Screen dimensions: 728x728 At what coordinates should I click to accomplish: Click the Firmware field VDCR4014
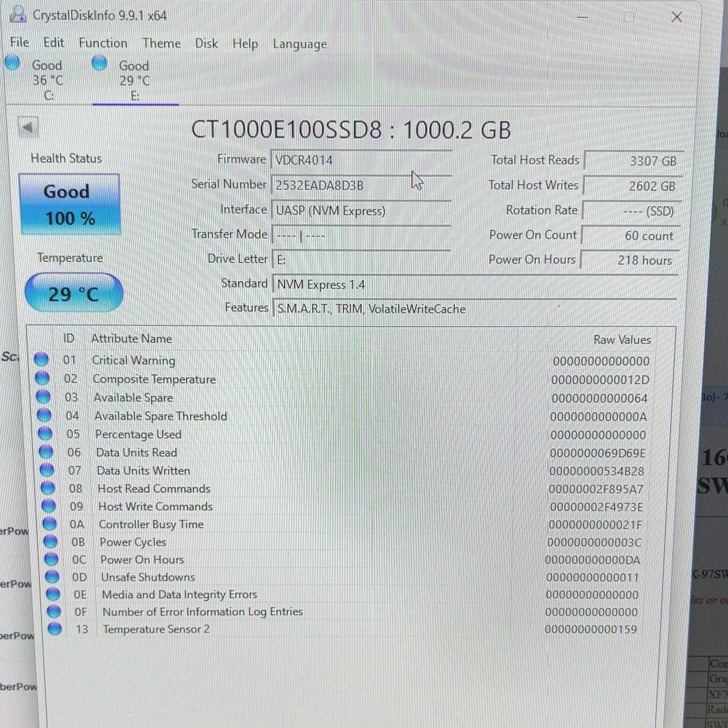pos(361,161)
